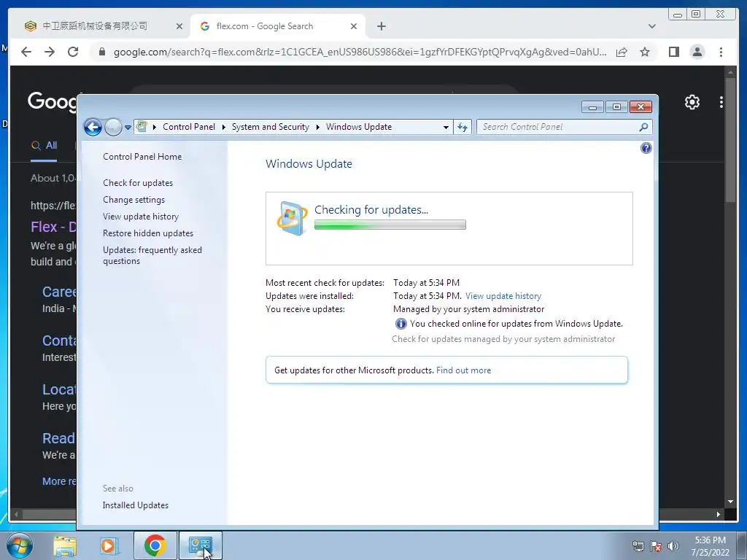Open Windows Media Player from the taskbar

tap(109, 545)
